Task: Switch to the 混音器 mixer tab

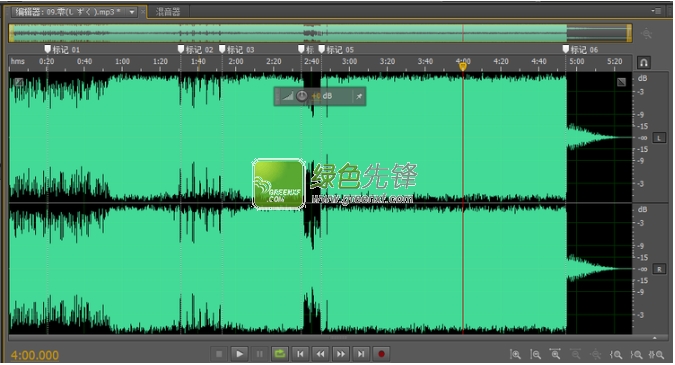Action: coord(168,12)
